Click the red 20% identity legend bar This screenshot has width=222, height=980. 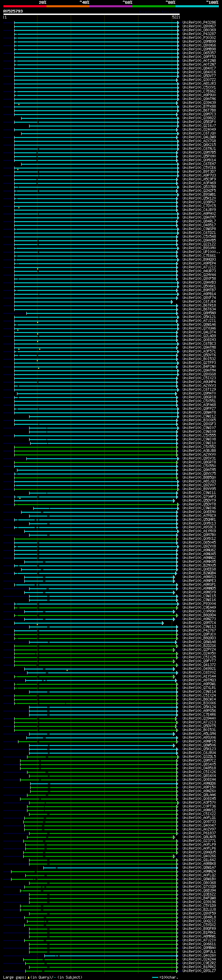(25, 6)
